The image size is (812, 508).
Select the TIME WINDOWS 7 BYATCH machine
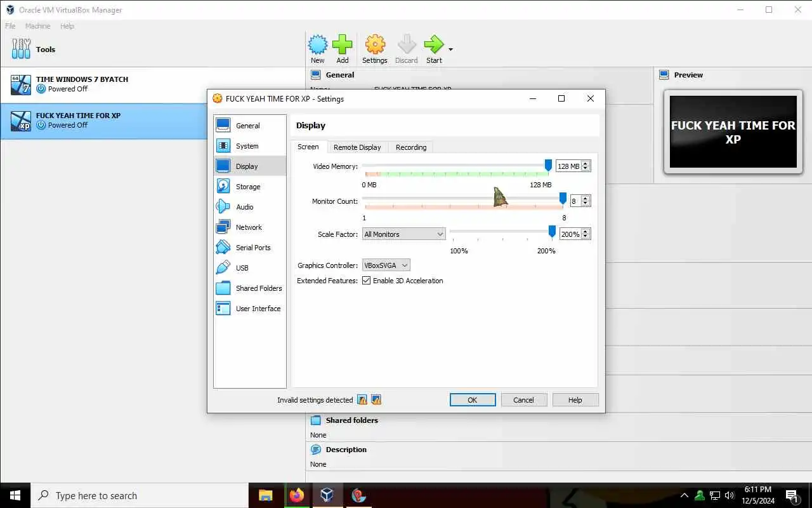(x=152, y=84)
